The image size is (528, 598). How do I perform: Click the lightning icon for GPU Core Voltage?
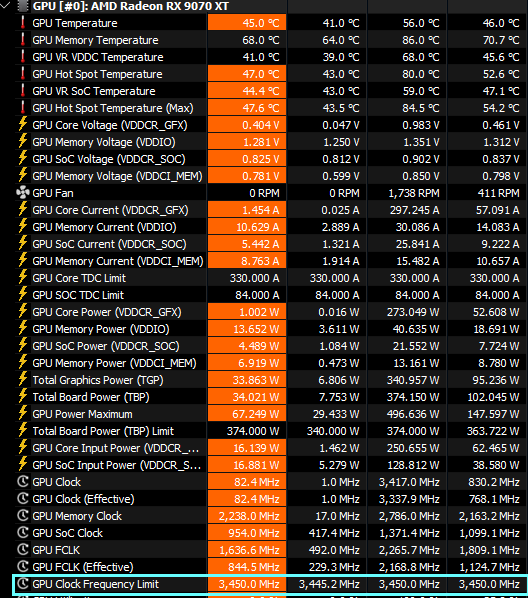point(23,124)
